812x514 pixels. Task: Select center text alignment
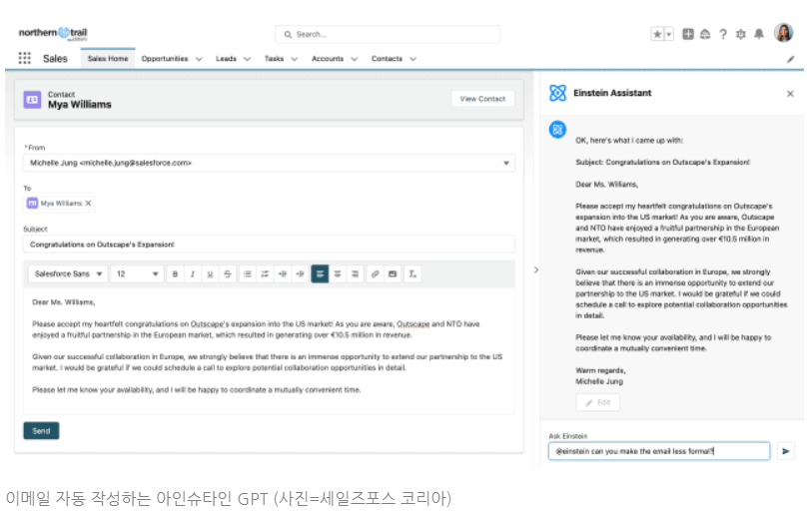point(338,273)
